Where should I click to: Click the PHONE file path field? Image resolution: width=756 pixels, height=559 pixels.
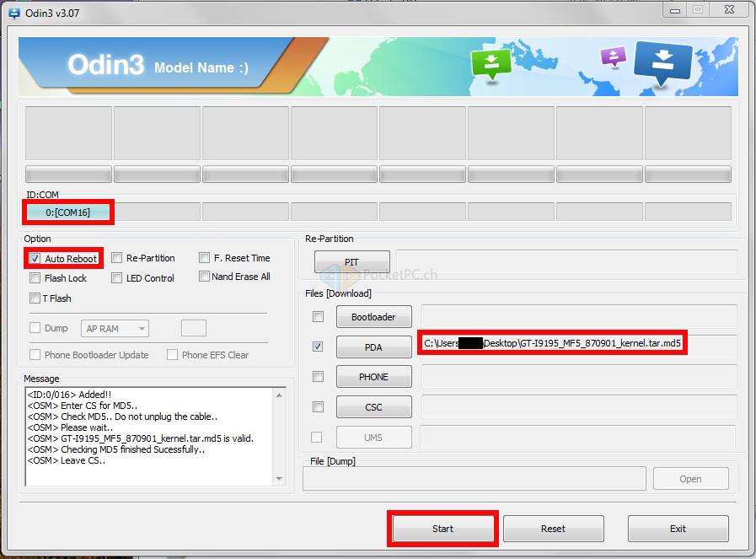coord(579,376)
